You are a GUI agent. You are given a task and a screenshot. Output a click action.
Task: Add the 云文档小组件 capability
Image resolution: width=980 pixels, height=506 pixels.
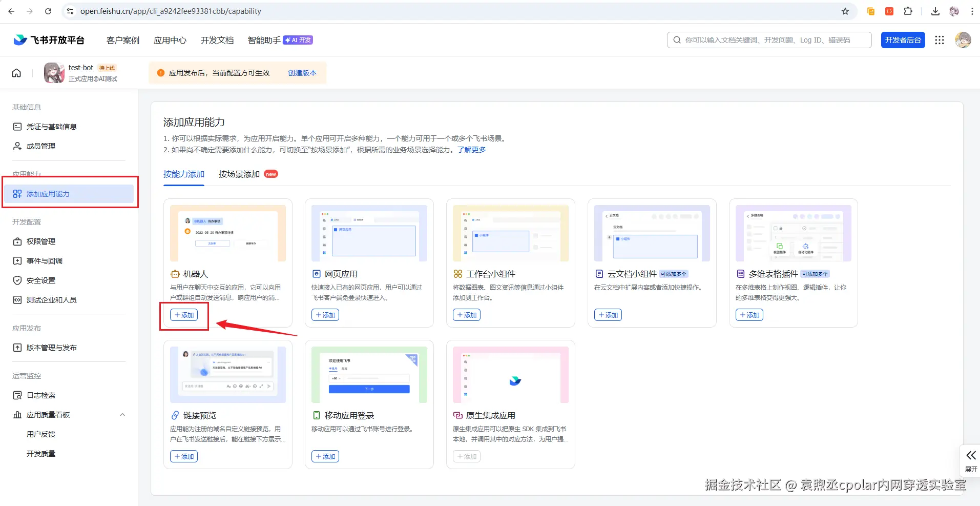(608, 315)
